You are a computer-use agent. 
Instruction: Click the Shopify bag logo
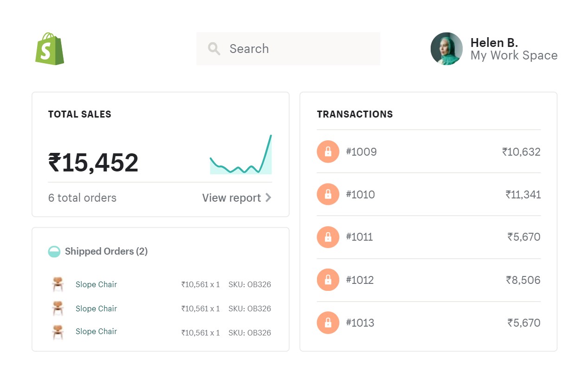(50, 49)
